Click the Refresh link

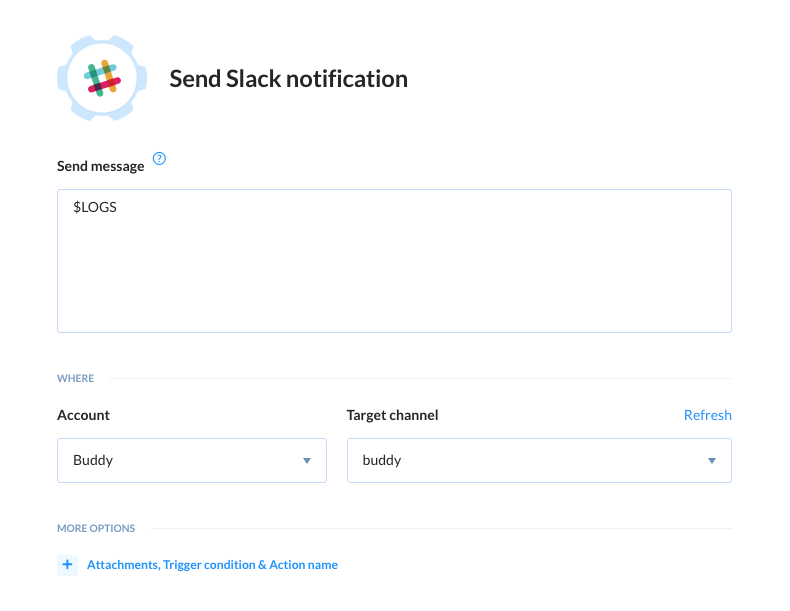[x=707, y=415]
